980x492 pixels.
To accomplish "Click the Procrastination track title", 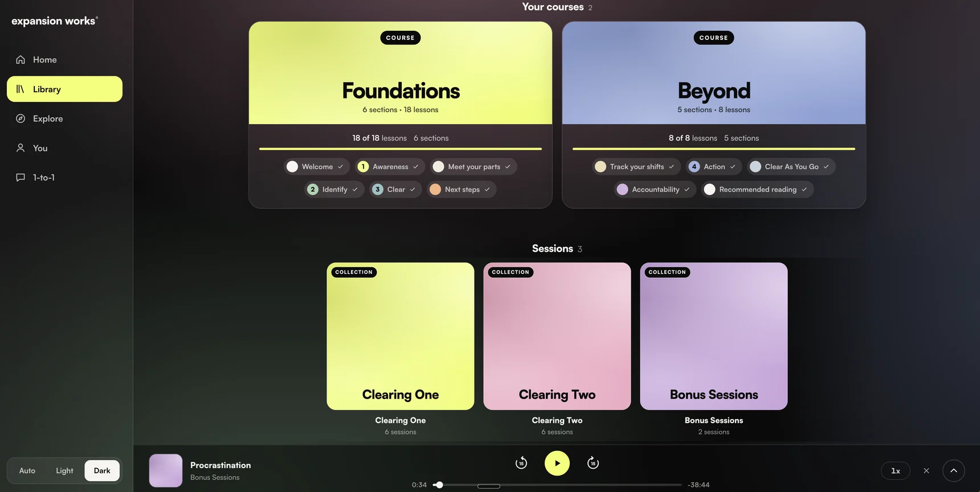I will (220, 465).
